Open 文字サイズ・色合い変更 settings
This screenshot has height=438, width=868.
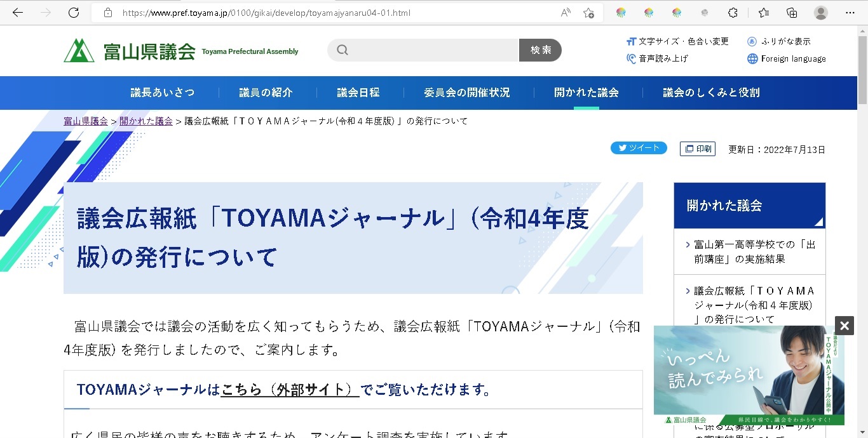click(677, 41)
